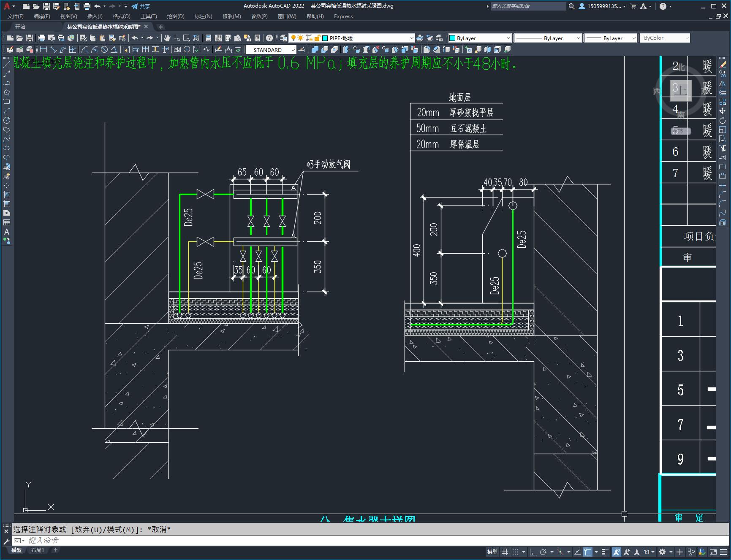Activate Zoom Window tool
The width and height of the screenshot is (731, 560).
pyautogui.click(x=187, y=38)
